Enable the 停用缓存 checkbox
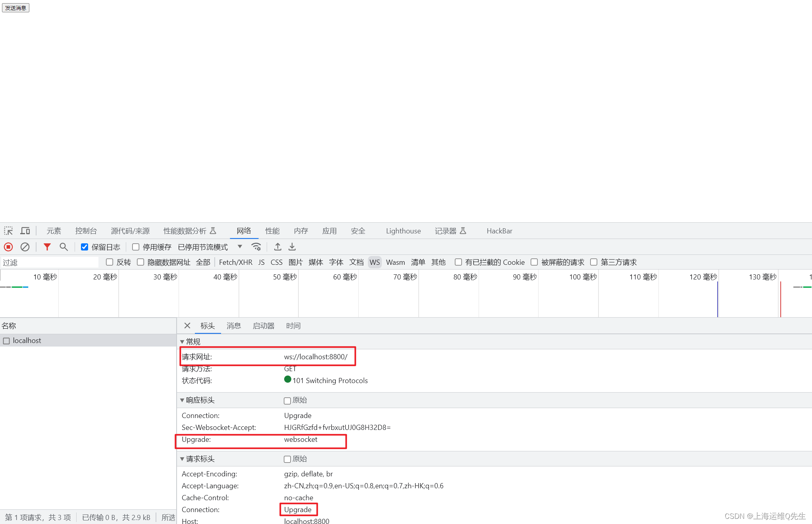This screenshot has width=812, height=524. point(136,247)
